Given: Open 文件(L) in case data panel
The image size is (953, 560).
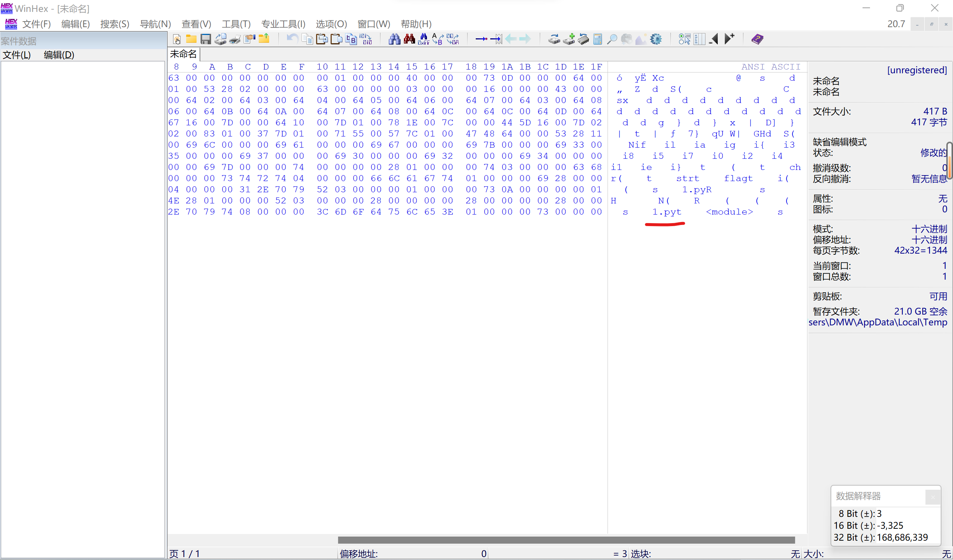Looking at the screenshot, I should (x=17, y=55).
